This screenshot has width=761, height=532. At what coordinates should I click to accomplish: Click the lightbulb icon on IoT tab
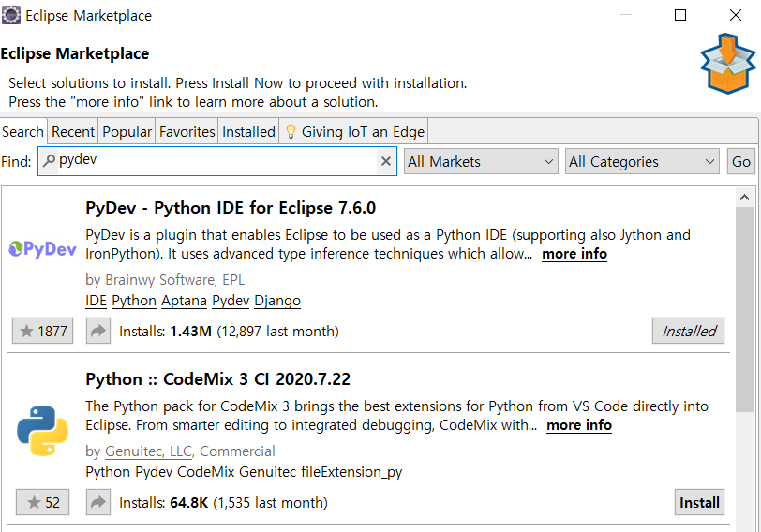point(291,131)
